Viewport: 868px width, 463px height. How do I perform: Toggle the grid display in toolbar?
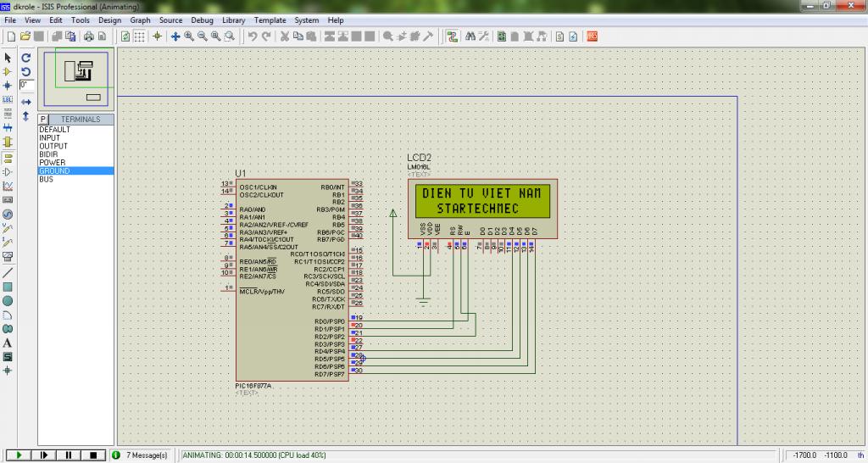[140, 36]
